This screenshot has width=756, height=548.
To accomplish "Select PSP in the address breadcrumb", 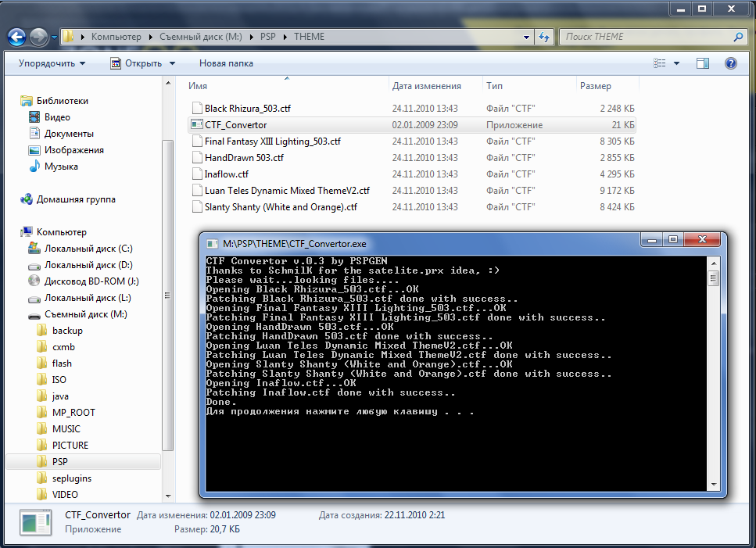I will tap(268, 37).
